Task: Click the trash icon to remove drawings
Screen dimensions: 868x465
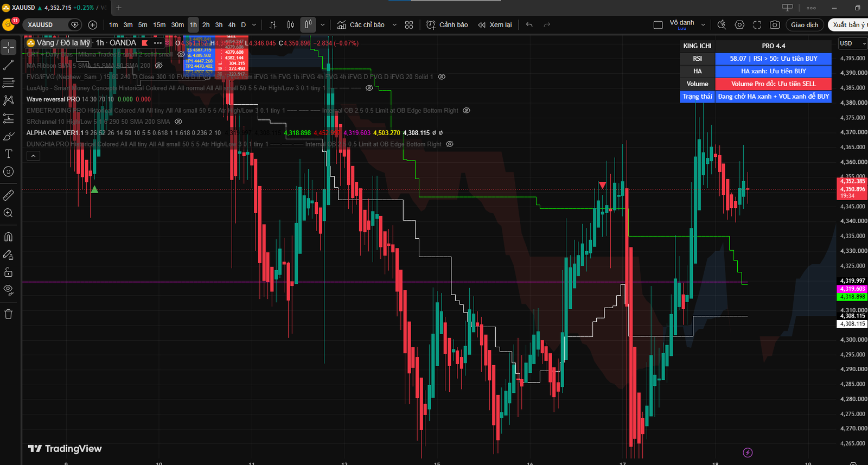Action: tap(9, 314)
